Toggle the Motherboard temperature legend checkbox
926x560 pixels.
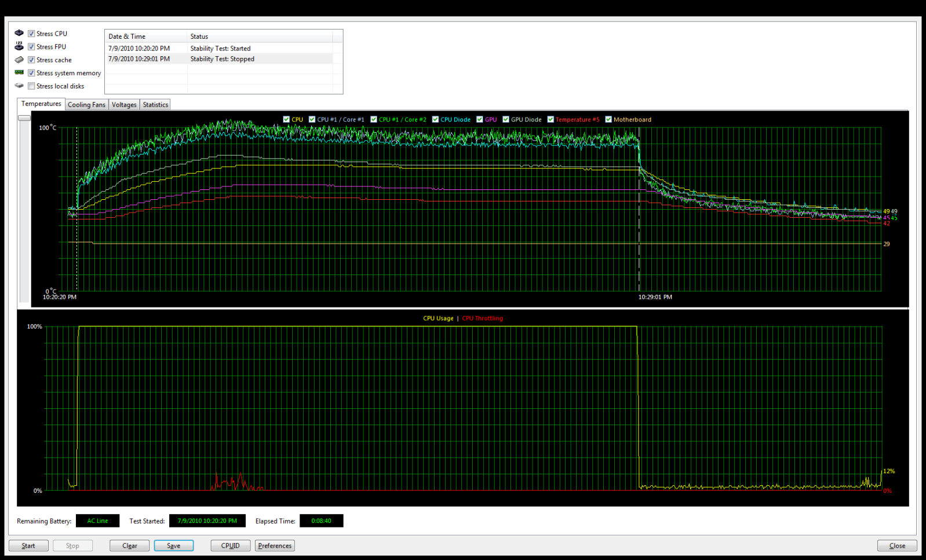608,119
